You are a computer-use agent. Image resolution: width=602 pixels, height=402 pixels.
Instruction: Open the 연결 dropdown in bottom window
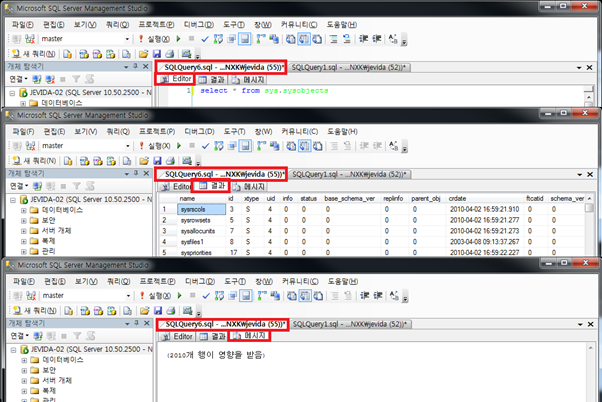pyautogui.click(x=19, y=336)
